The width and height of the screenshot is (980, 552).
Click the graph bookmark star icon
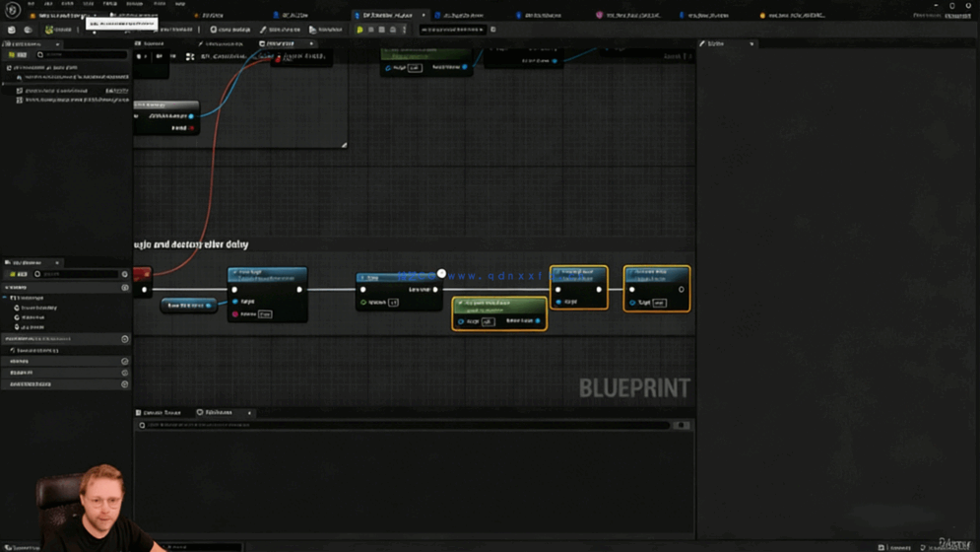point(140,56)
